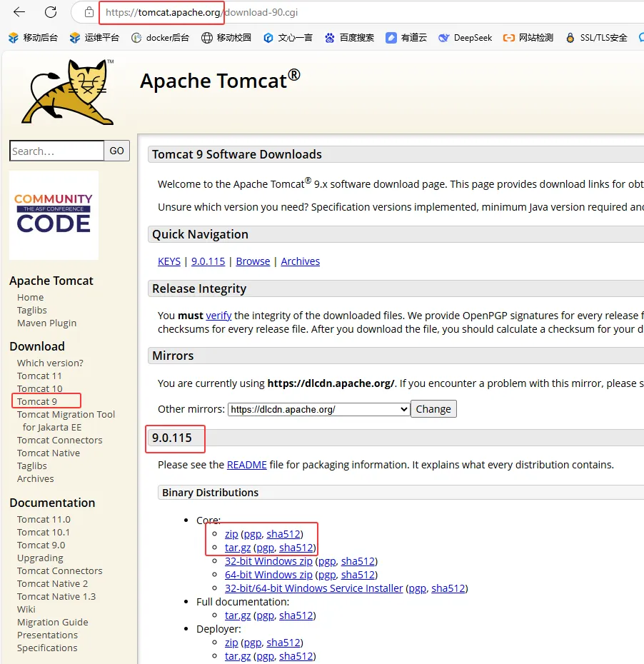Click the URL in the address bar
644x664 pixels.
pyautogui.click(x=201, y=12)
